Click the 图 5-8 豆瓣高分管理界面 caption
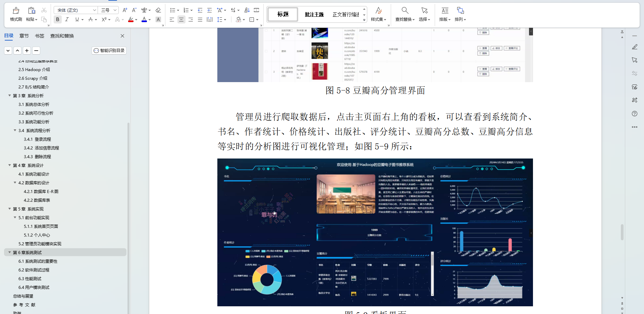Image resolution: width=644 pixels, height=314 pixels. [375, 90]
